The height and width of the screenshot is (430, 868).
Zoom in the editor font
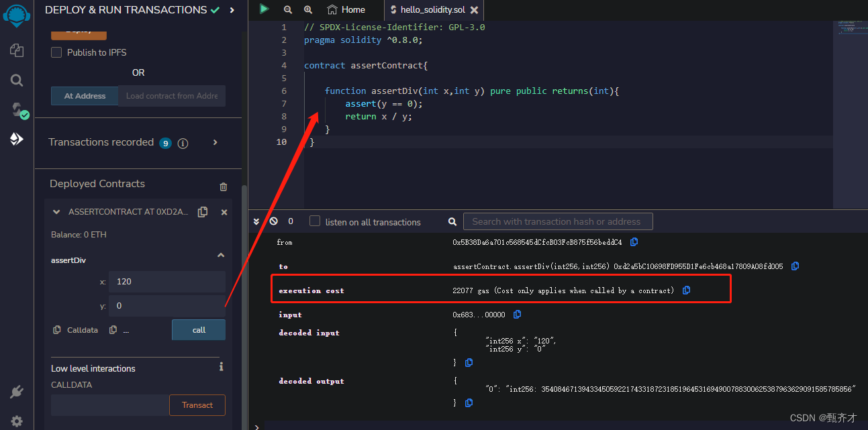tap(308, 9)
